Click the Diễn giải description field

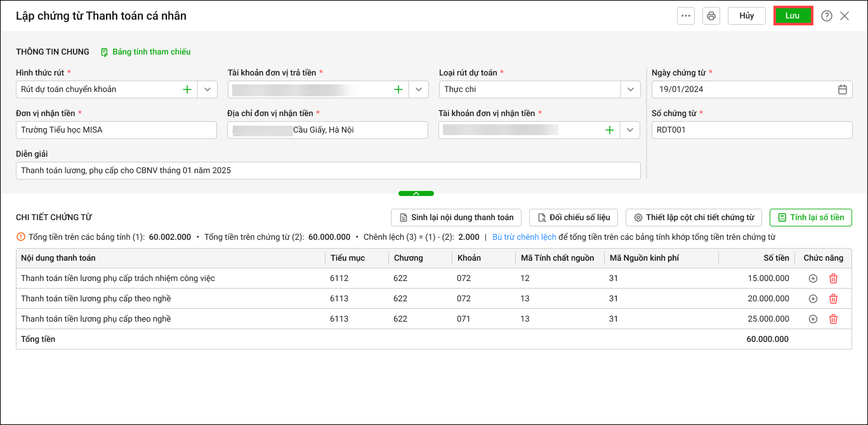coord(327,171)
